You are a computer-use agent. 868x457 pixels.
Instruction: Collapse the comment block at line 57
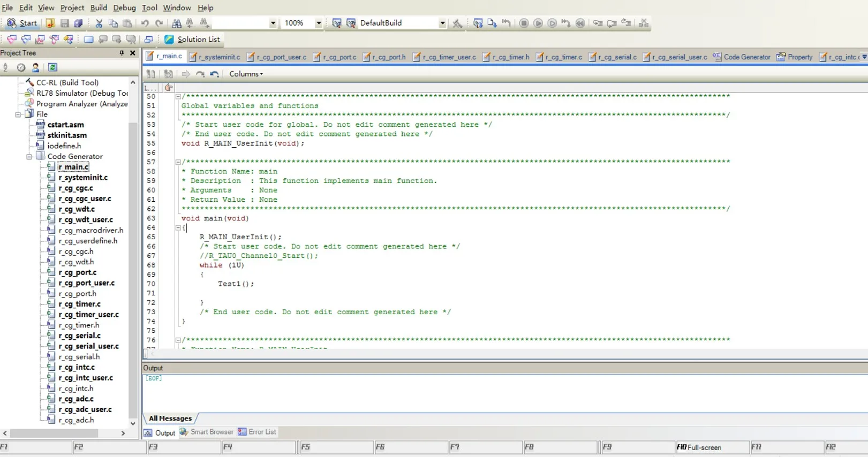tap(178, 162)
